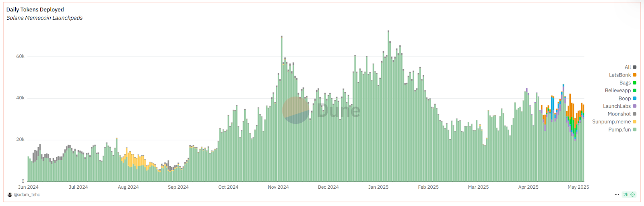The width and height of the screenshot is (644, 206).
Task: Click the Solana Memecoin Launchpads subtitle
Action: (45, 18)
